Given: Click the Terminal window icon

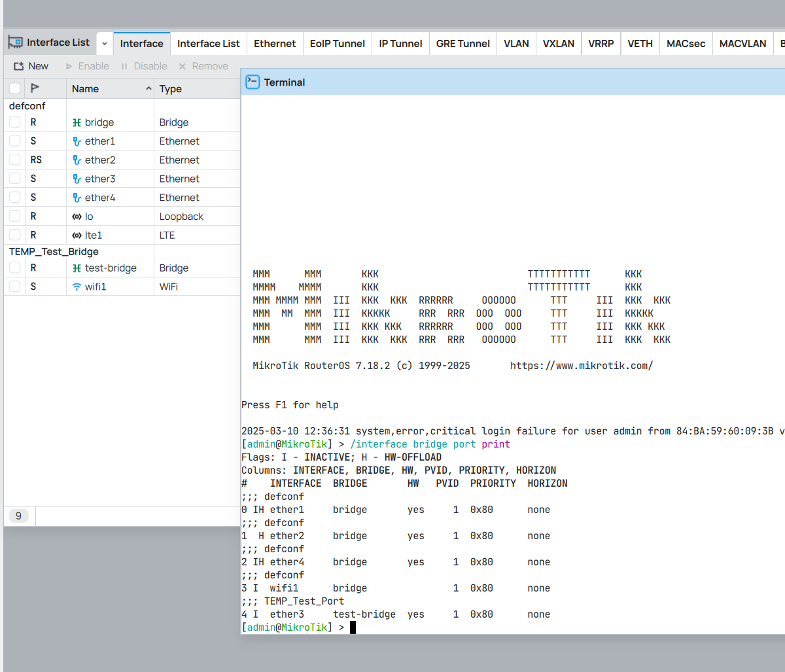Looking at the screenshot, I should (253, 82).
